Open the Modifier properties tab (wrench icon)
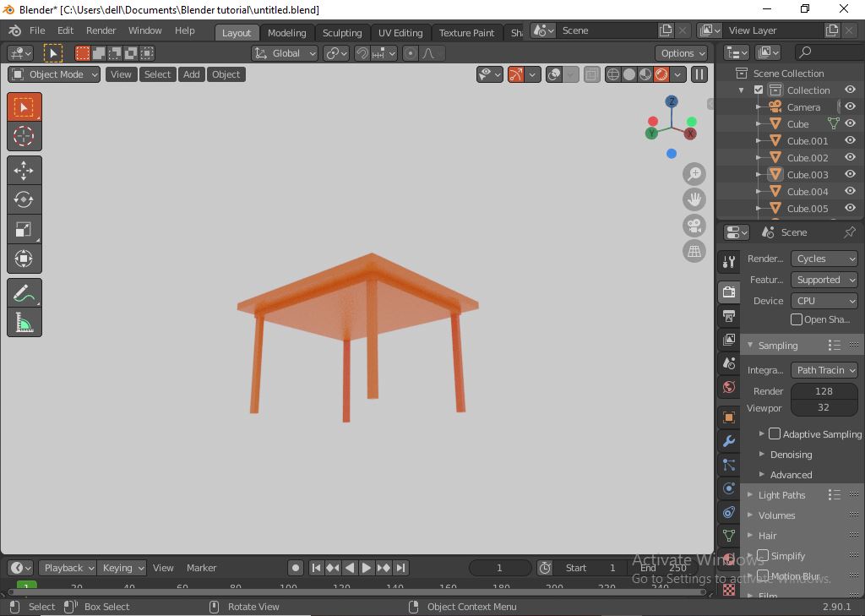Screen dimensions: 865x616 tap(728, 440)
